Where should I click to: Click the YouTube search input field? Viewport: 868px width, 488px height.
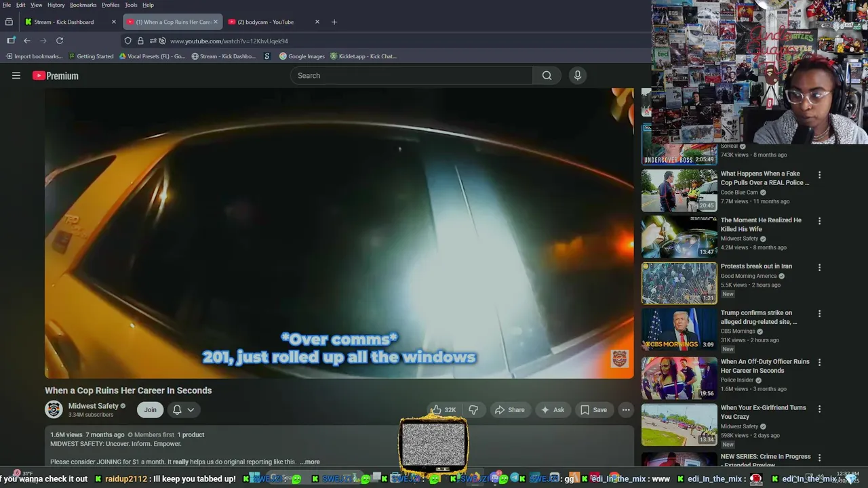[411, 75]
